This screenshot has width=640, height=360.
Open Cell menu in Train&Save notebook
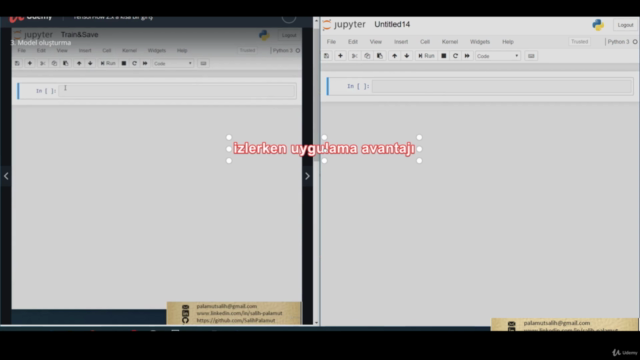coord(107,51)
